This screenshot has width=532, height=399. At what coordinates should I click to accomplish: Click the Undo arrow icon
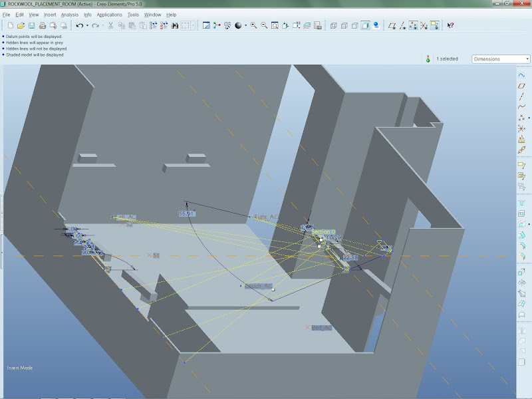click(78, 25)
